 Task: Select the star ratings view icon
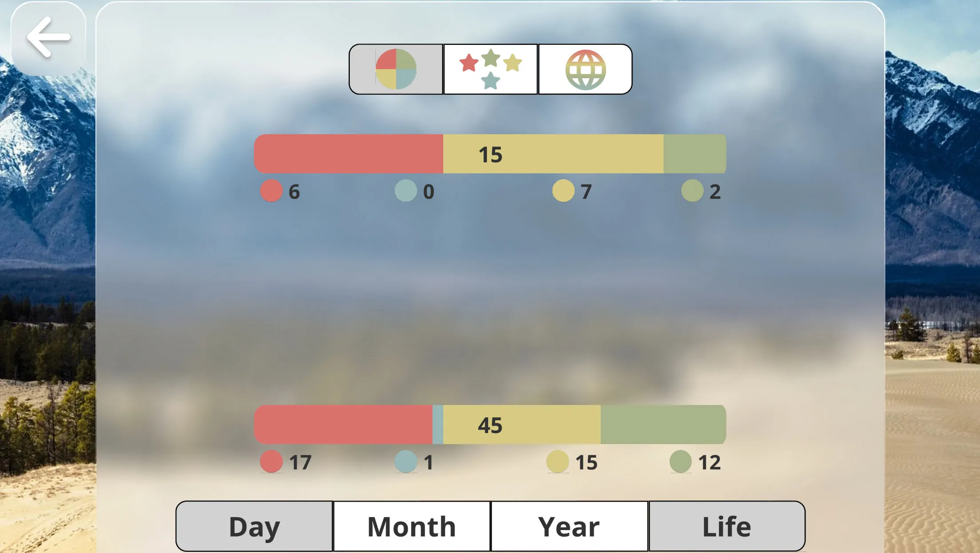click(490, 68)
